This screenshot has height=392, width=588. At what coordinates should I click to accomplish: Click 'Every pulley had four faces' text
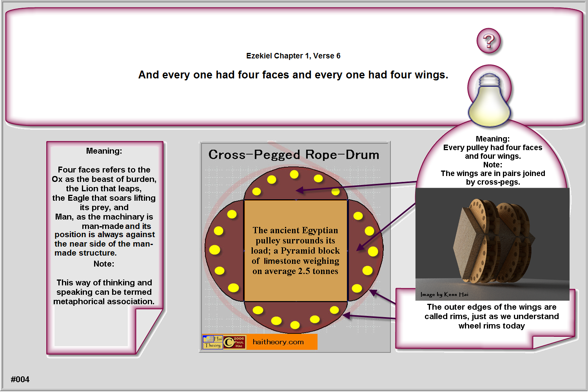click(493, 147)
